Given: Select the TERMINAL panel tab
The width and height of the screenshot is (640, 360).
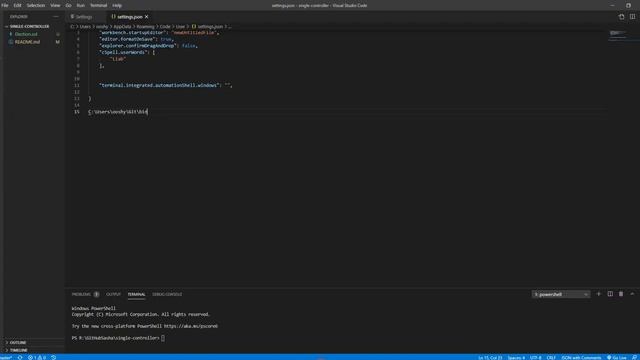Looking at the screenshot, I should (x=136, y=294).
